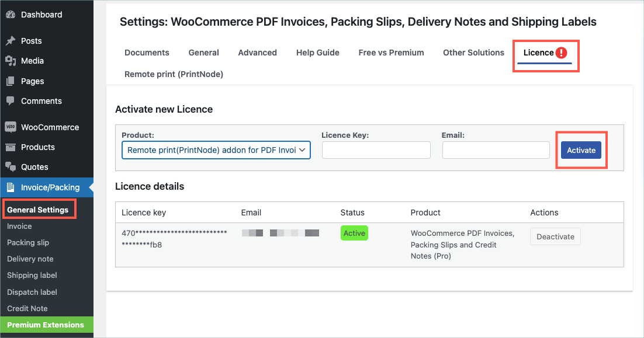Image resolution: width=644 pixels, height=338 pixels.
Task: Open Delivery note submenu link
Action: click(30, 259)
